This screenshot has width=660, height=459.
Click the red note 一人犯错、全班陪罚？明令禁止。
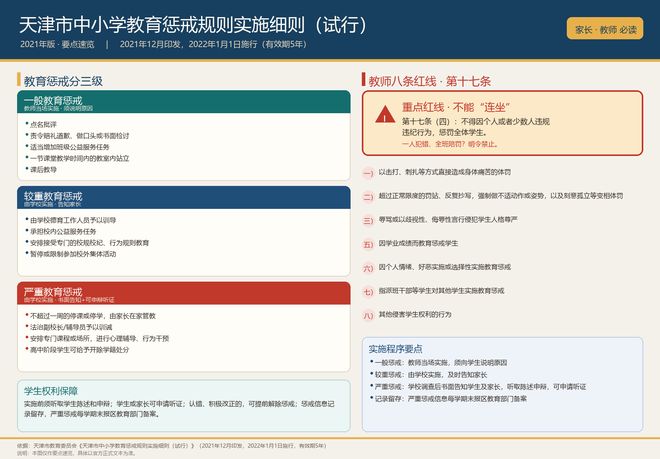click(x=450, y=144)
